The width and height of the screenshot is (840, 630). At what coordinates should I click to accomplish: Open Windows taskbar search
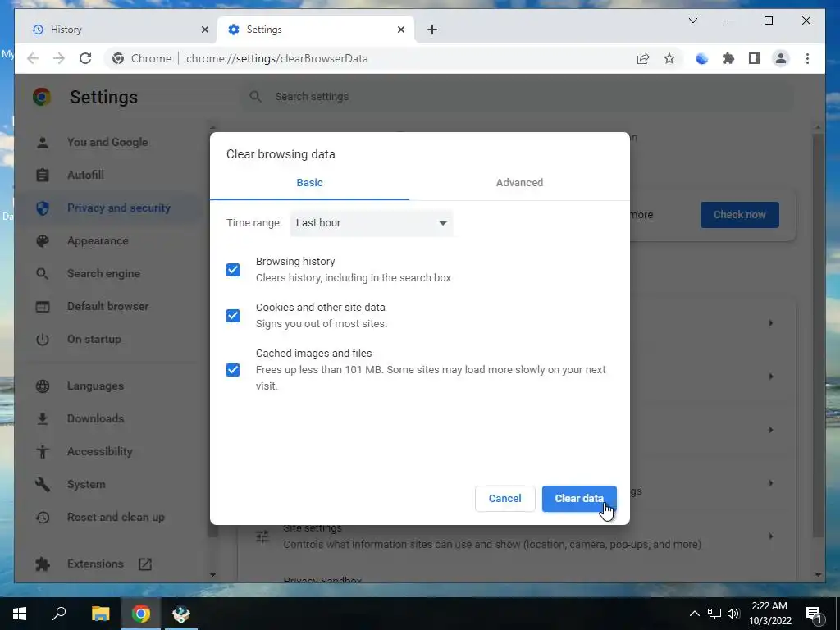point(59,614)
